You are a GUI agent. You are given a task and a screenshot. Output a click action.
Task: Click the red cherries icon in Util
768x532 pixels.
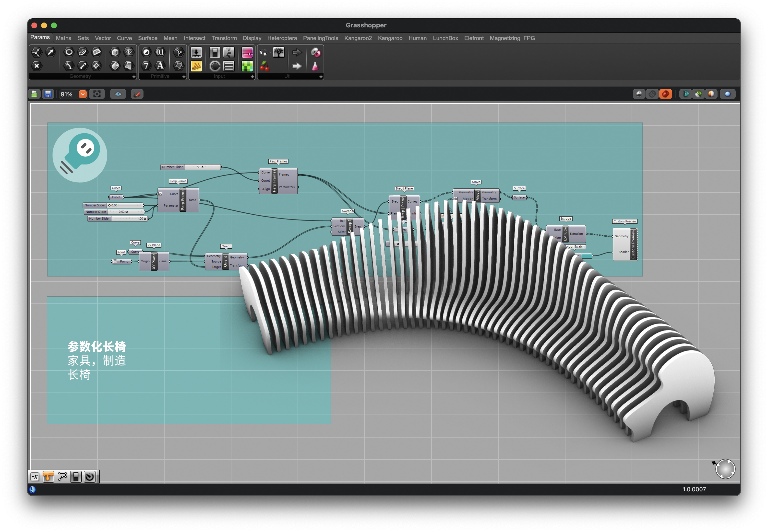[x=264, y=66]
